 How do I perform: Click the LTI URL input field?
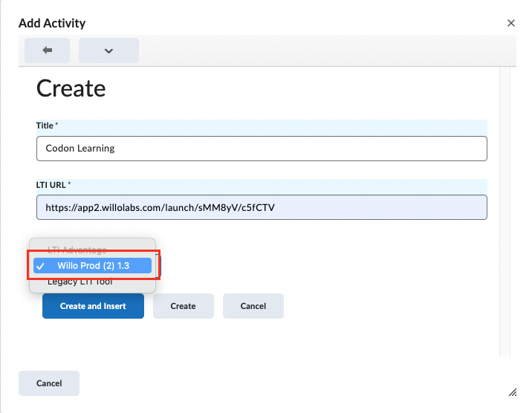(262, 207)
